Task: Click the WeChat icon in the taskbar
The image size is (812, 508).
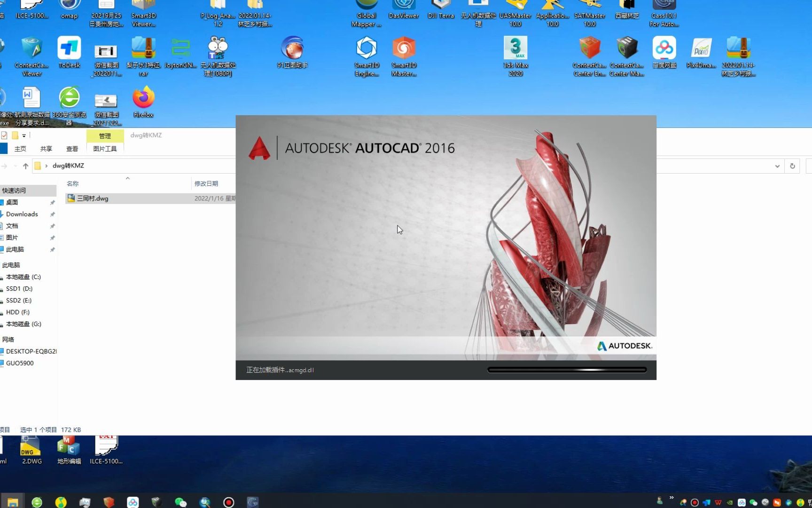Action: tap(180, 502)
